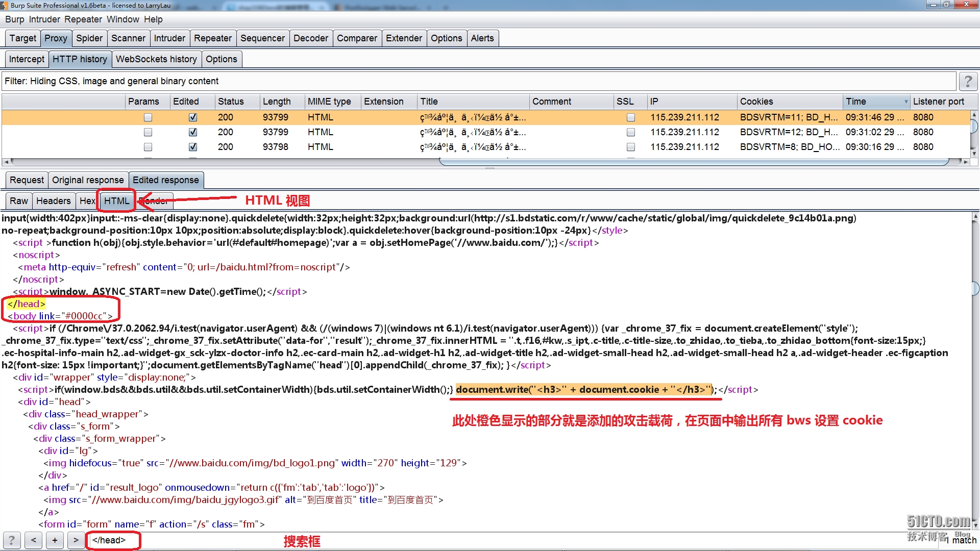Sort by the Status column header
This screenshot has width=980, height=551.
236,102
